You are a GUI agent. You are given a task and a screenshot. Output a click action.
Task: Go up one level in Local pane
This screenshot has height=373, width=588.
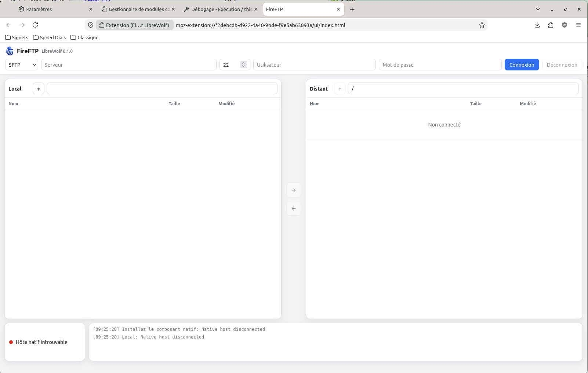pos(39,89)
